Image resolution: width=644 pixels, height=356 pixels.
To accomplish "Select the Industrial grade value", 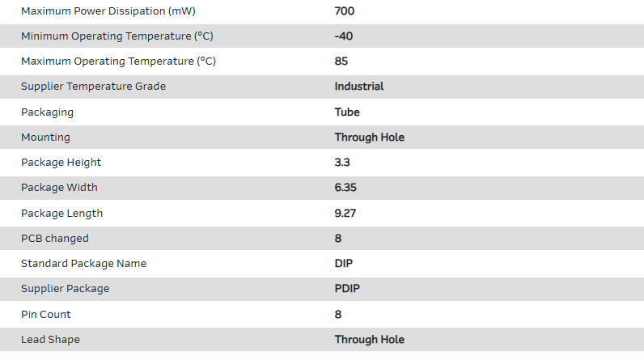I will [358, 87].
